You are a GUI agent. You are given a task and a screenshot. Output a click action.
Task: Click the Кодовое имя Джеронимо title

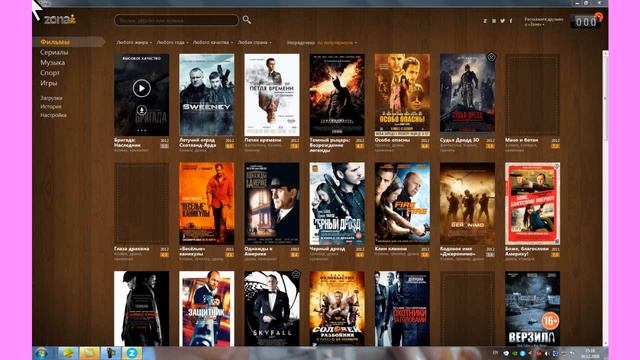point(458,251)
